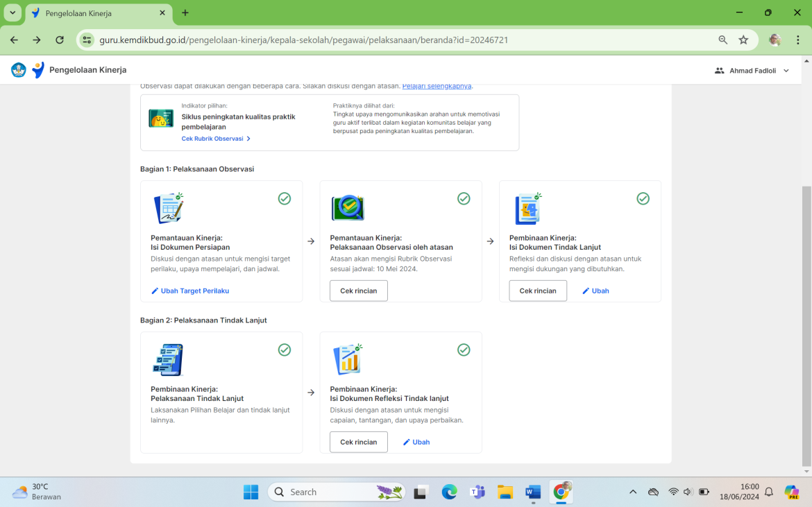Click the Isi Dokumen Persiapan illustration icon
The image size is (812, 507).
coord(168,208)
